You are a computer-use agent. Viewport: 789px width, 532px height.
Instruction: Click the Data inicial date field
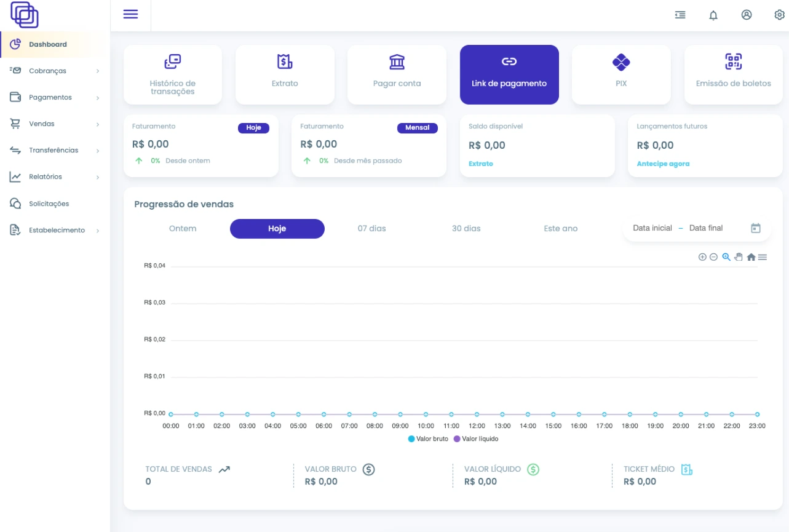coord(652,228)
